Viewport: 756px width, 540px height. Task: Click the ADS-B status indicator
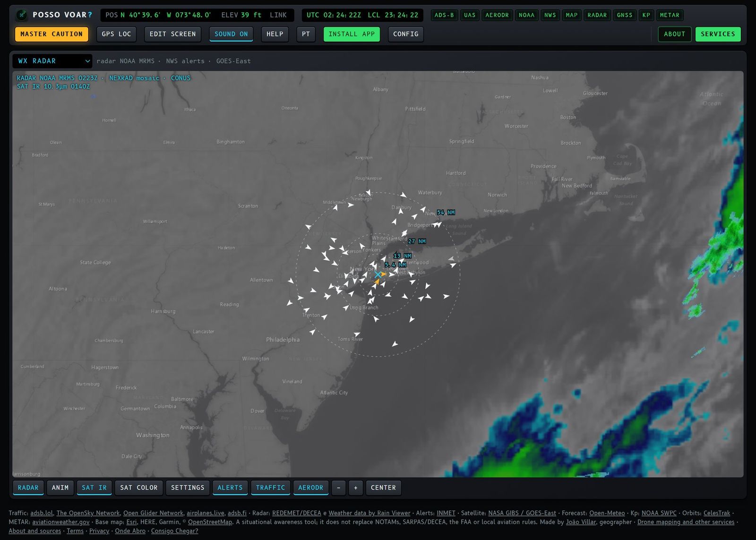pos(444,15)
